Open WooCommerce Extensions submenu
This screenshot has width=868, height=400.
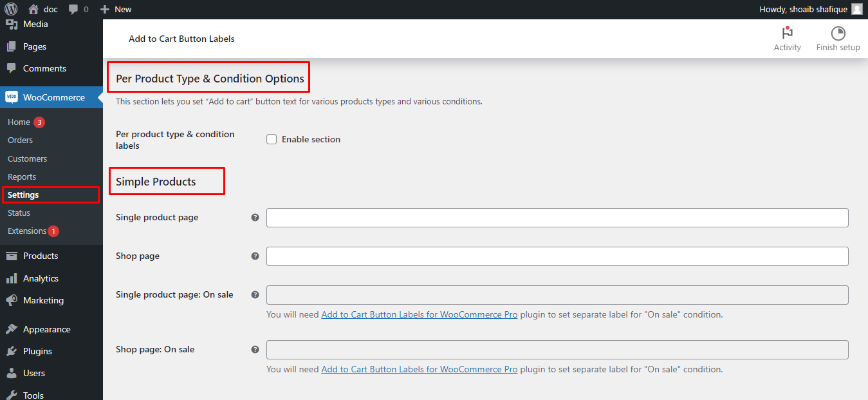coord(27,231)
